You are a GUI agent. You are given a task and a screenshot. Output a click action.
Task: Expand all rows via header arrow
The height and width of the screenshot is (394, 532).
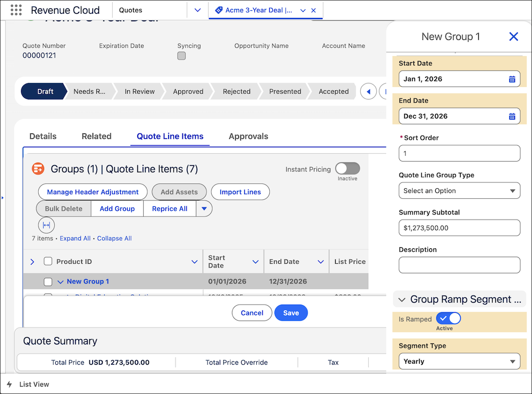click(x=32, y=262)
